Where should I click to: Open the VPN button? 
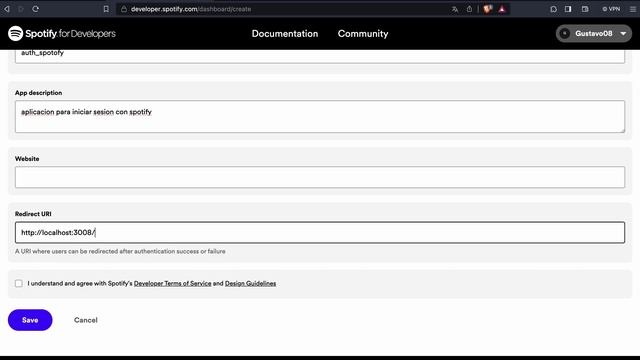point(611,9)
